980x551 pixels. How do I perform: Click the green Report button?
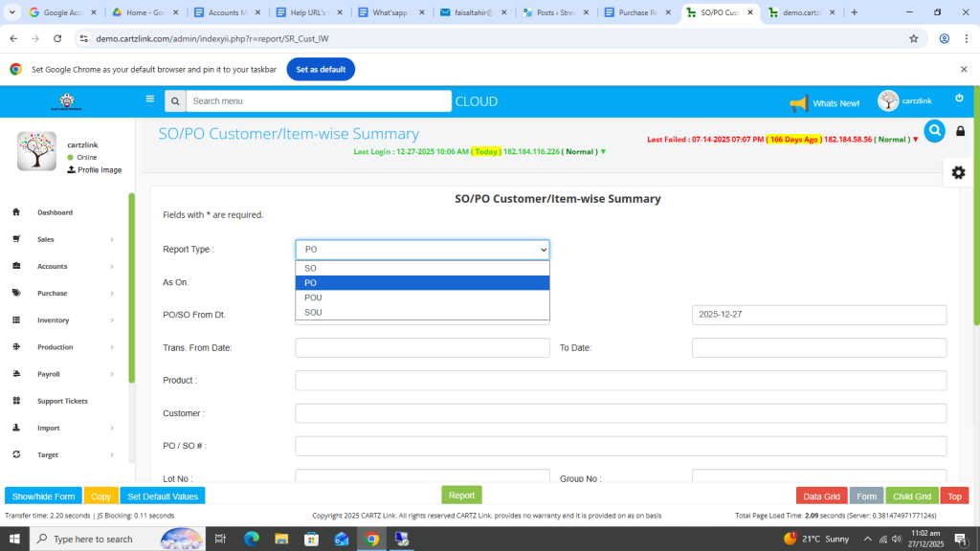(461, 496)
